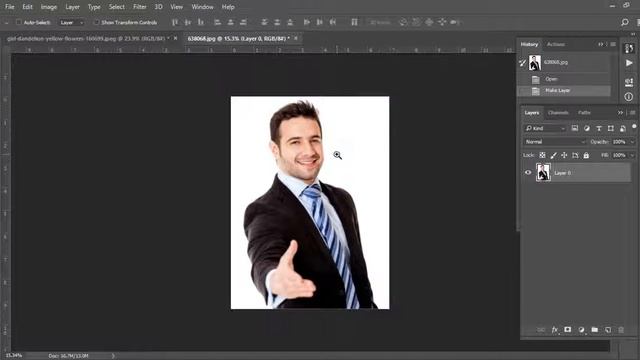Click the Opacity 100% value field

click(x=619, y=142)
